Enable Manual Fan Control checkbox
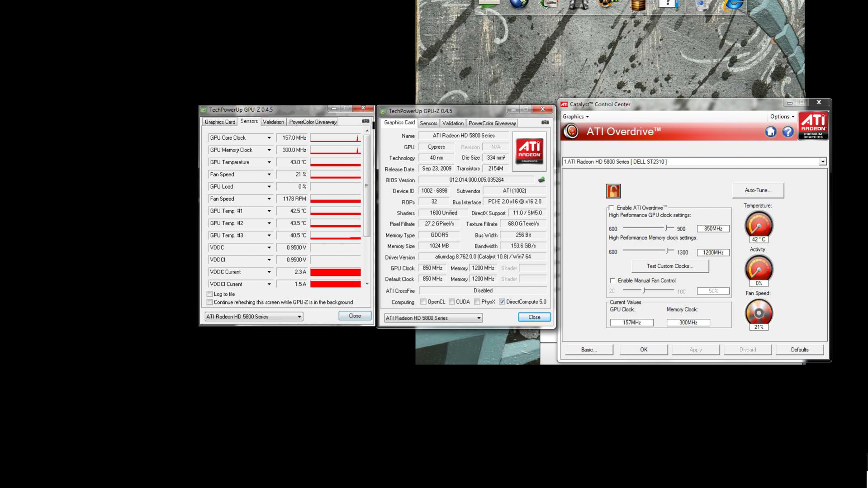The height and width of the screenshot is (488, 868). (x=612, y=280)
